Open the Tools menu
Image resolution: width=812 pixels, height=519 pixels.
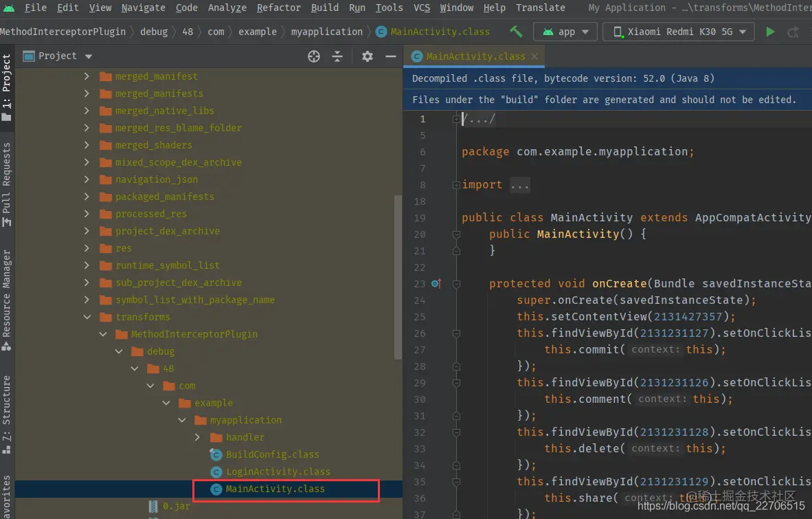(389, 8)
